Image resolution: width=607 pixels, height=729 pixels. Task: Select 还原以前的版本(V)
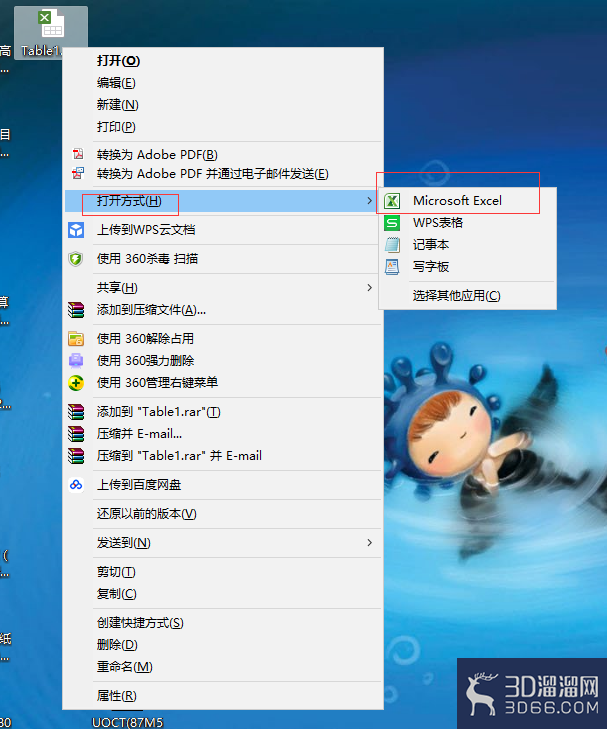[x=223, y=514]
